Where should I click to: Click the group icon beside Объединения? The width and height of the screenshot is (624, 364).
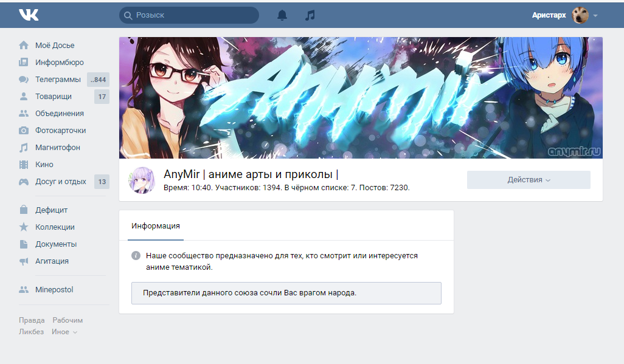24,114
